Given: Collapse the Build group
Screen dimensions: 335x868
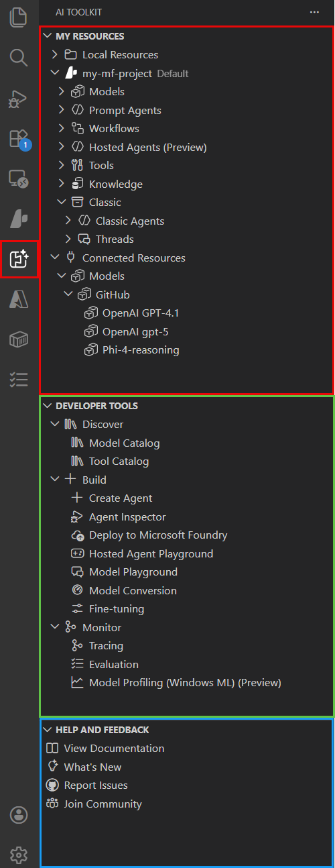Looking at the screenshot, I should pyautogui.click(x=55, y=480).
